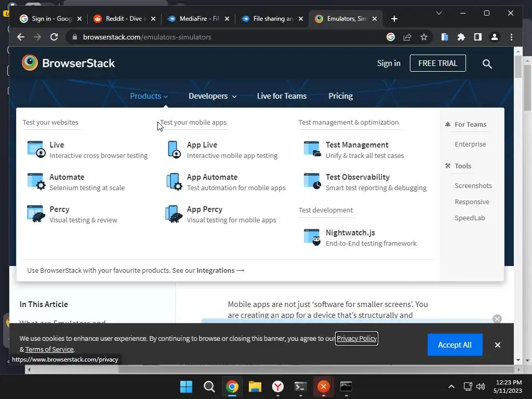The image size is (532, 399).
Task: Open the Screenshots tool link
Action: (473, 185)
